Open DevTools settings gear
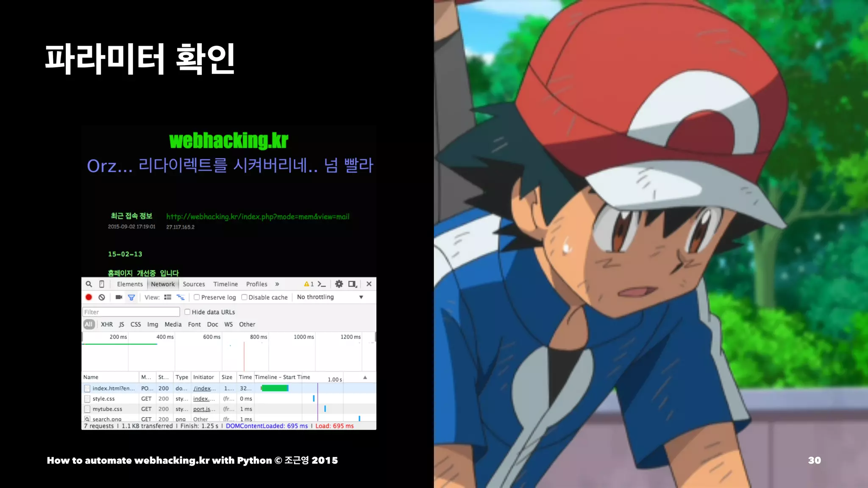Screen dimensions: 868x488 click(x=339, y=284)
